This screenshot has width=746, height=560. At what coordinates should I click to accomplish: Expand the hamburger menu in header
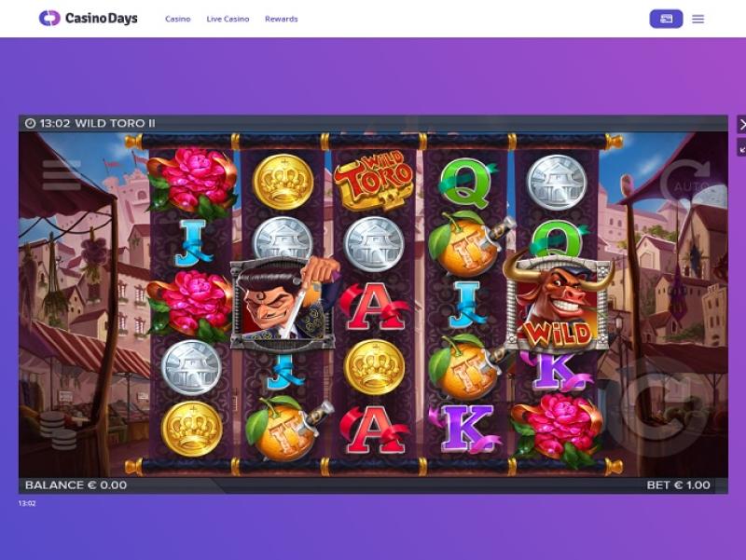[698, 19]
